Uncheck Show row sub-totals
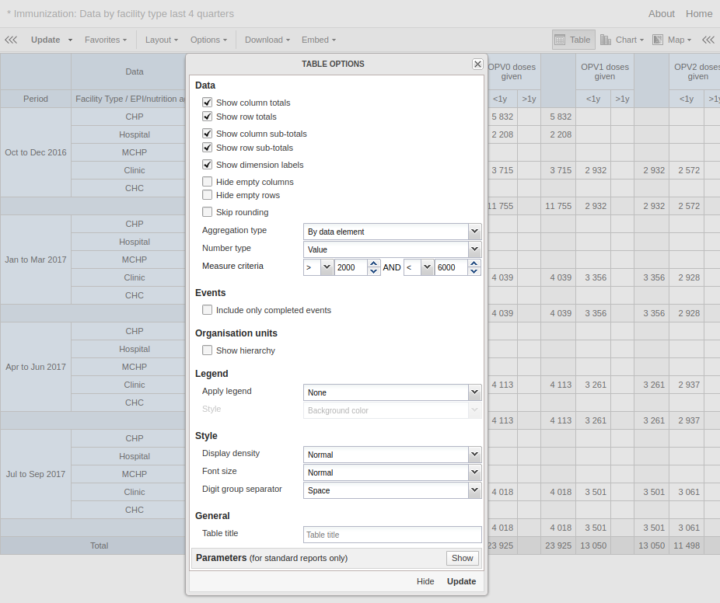Viewport: 720px width, 603px height. point(207,148)
